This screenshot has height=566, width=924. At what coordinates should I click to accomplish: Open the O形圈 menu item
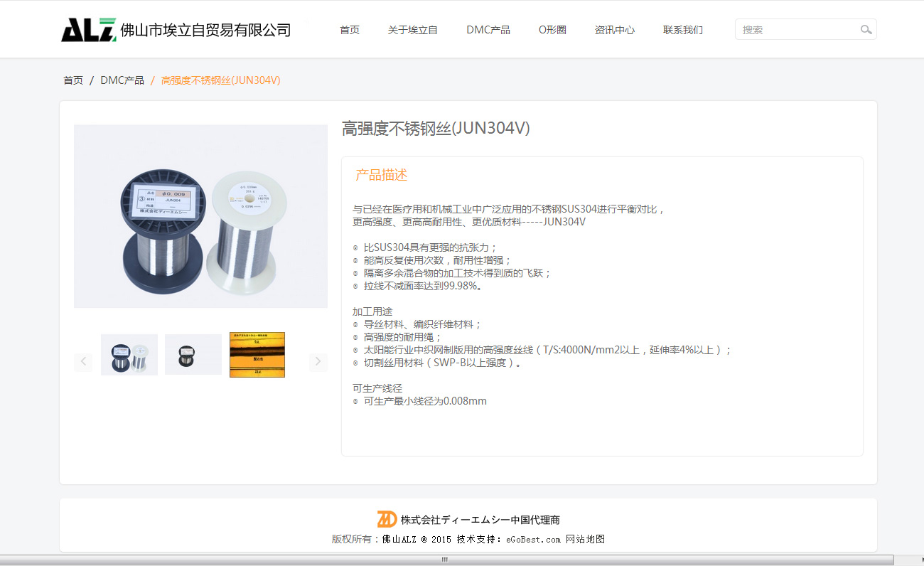pyautogui.click(x=552, y=30)
